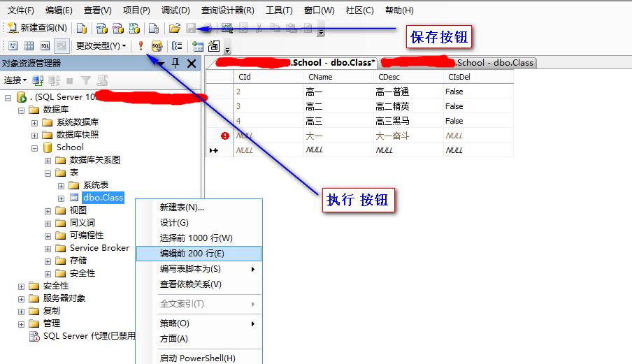Open a SQL Server Compact query
Screen dimensions: 632x364
tap(154, 28)
